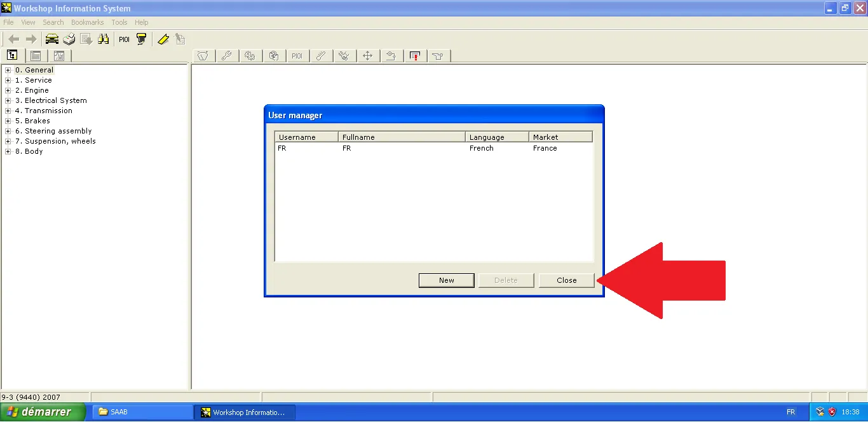
Task: Close the User manager dialog
Action: click(x=566, y=280)
